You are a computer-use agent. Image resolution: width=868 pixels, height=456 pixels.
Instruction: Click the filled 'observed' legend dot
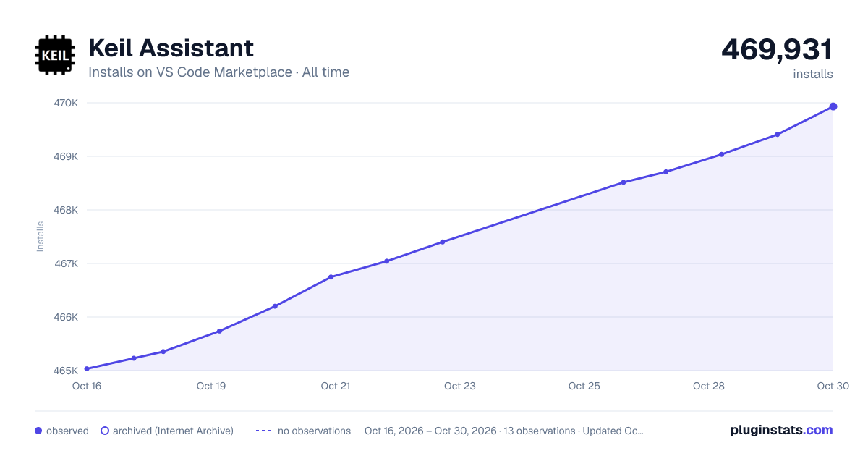[38, 431]
